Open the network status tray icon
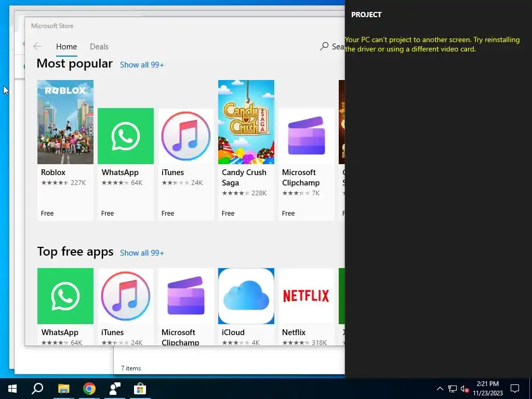The height and width of the screenshot is (399, 532). click(453, 389)
